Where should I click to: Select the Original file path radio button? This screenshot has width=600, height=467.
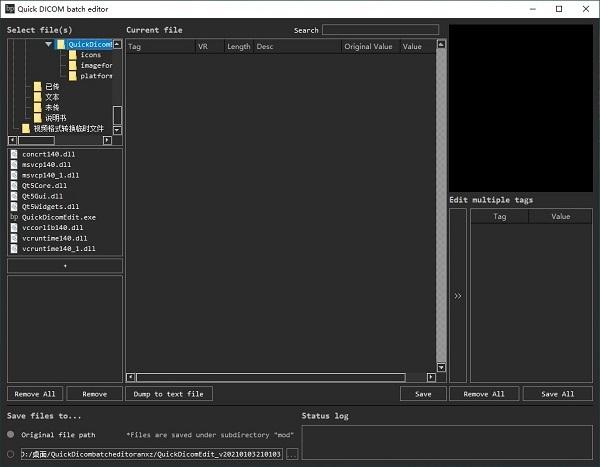coord(11,435)
